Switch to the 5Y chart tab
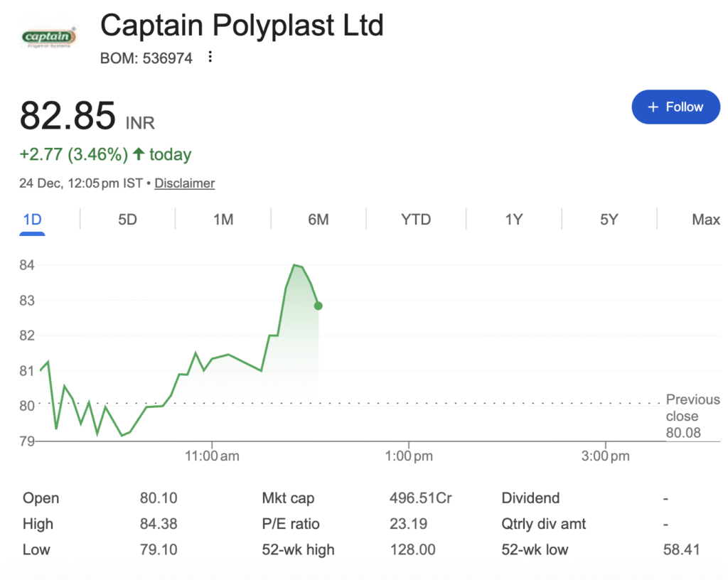This screenshot has height=580, width=728. pyautogui.click(x=609, y=220)
